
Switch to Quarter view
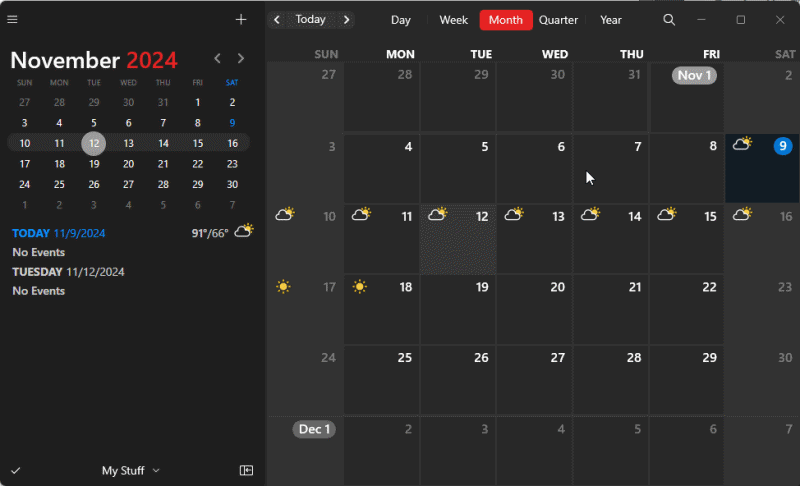[x=558, y=20]
